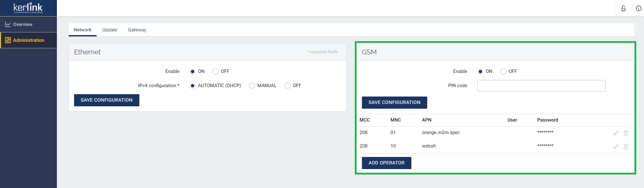This screenshot has height=188, width=644.
Task: Turn Ethernet enable to OFF
Action: (215, 72)
